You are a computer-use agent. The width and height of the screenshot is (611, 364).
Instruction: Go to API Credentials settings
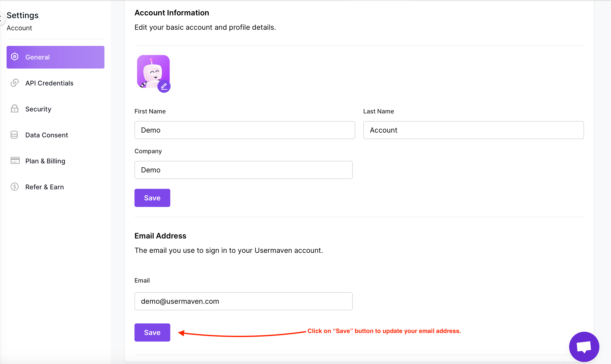tap(49, 83)
